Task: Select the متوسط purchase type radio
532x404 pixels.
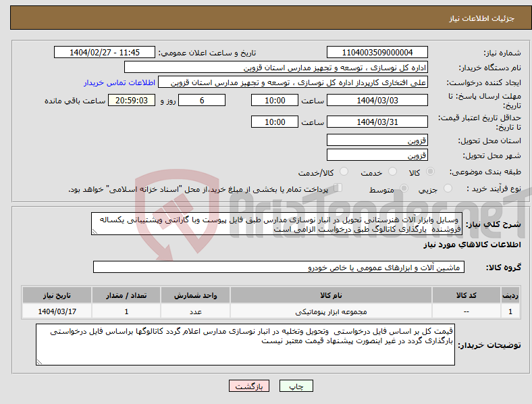Action: (404, 188)
